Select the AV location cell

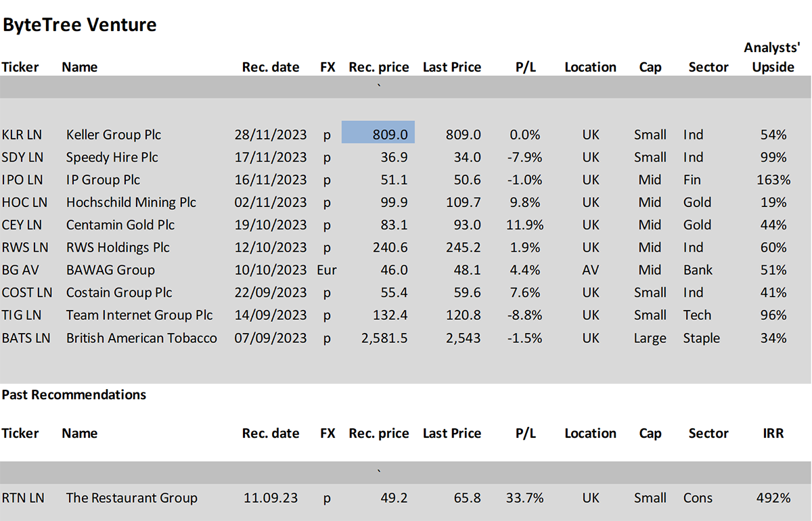591,270
